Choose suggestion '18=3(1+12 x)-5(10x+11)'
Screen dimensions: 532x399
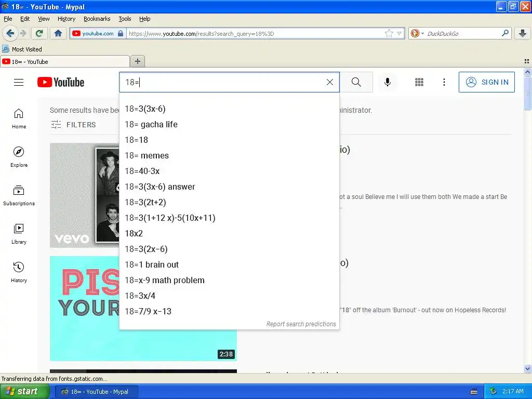click(x=229, y=218)
